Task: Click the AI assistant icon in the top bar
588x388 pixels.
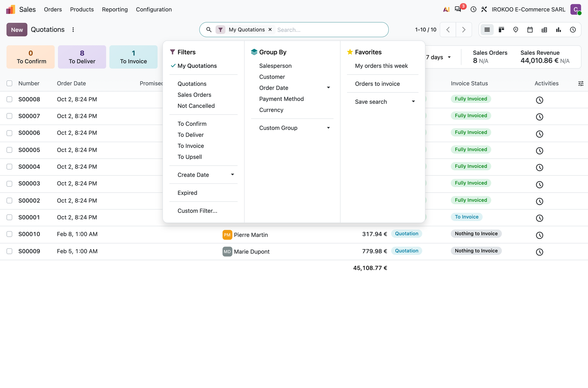Action: click(x=447, y=9)
